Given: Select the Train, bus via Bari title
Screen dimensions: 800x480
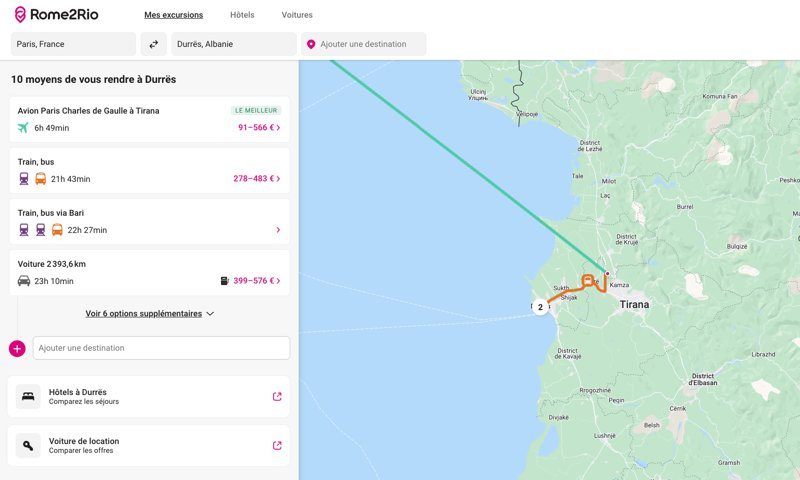Looking at the screenshot, I should pyautogui.click(x=51, y=213).
